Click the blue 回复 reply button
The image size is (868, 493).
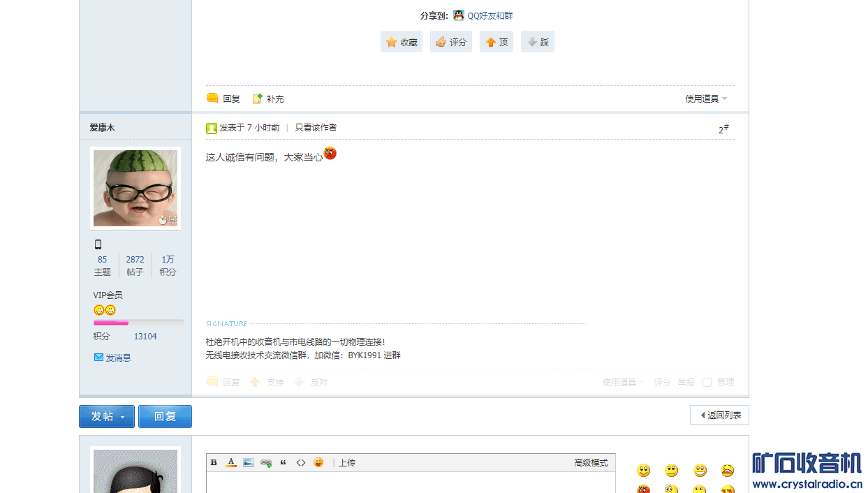click(x=165, y=416)
